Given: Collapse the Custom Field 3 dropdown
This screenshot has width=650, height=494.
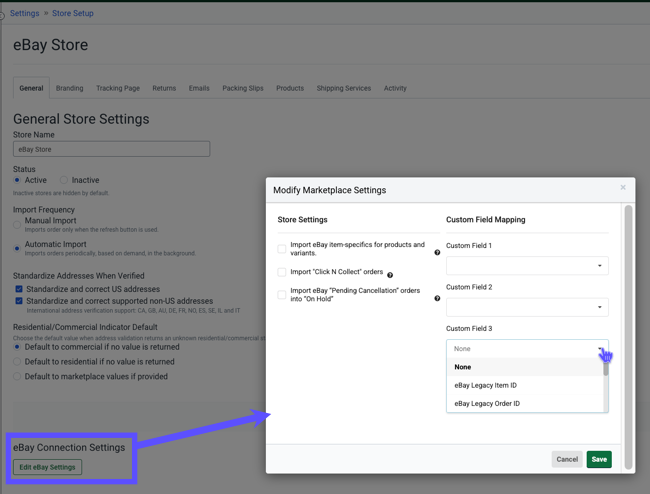Looking at the screenshot, I should pos(527,349).
